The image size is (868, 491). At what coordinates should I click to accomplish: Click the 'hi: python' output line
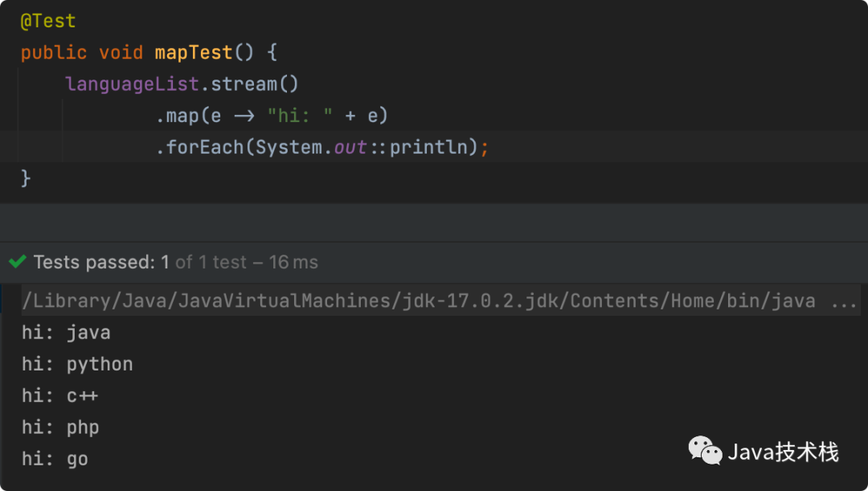pos(77,364)
